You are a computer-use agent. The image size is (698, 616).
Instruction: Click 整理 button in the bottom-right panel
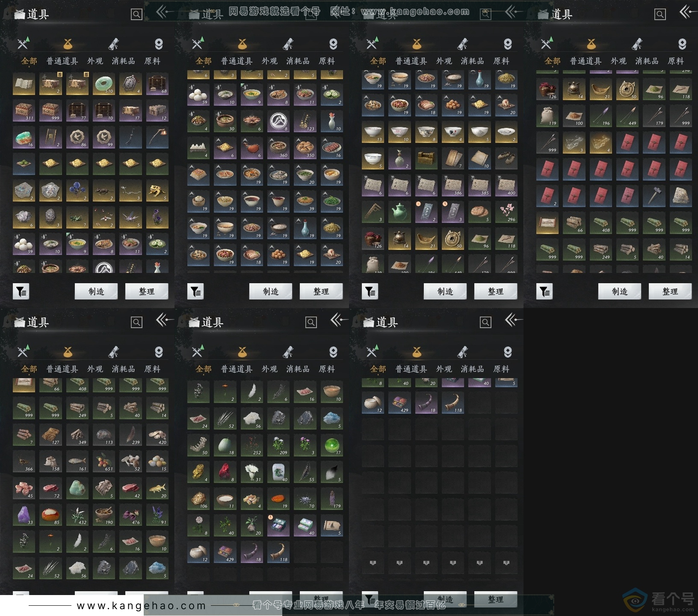[x=496, y=599]
